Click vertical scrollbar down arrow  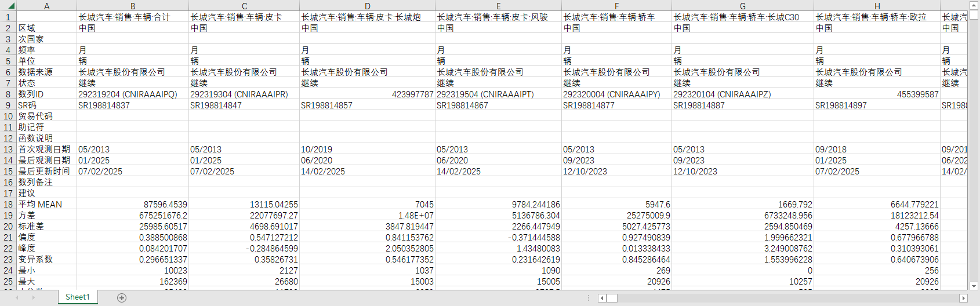point(974,286)
